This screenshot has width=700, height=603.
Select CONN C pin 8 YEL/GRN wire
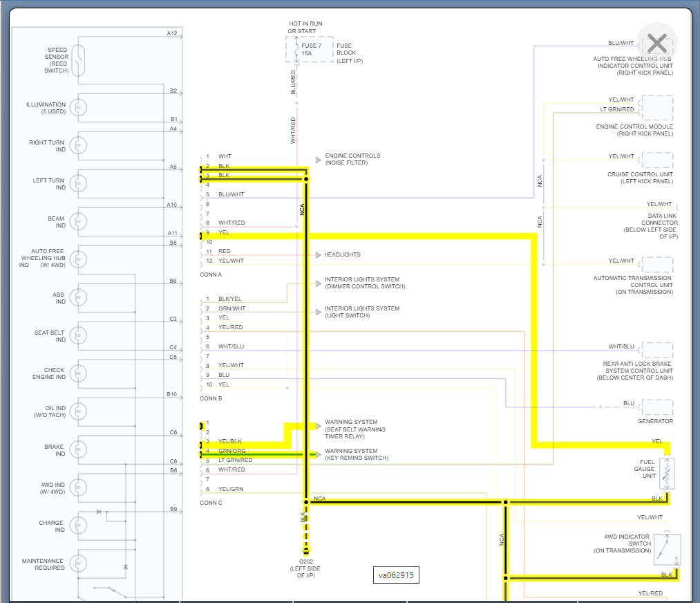(231, 489)
